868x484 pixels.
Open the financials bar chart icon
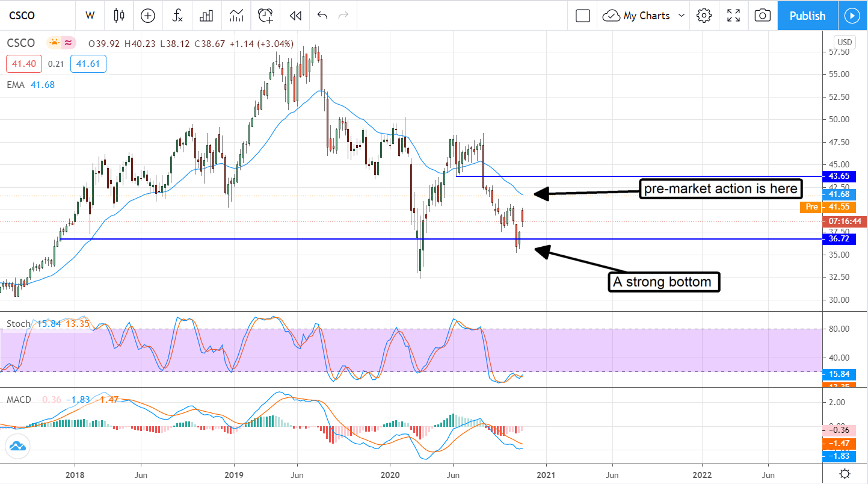206,16
